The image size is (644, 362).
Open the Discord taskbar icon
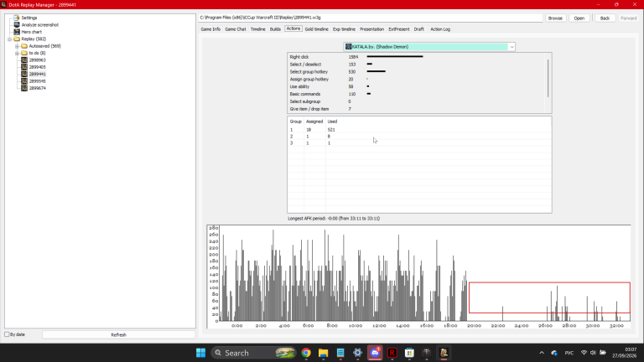pos(375,353)
